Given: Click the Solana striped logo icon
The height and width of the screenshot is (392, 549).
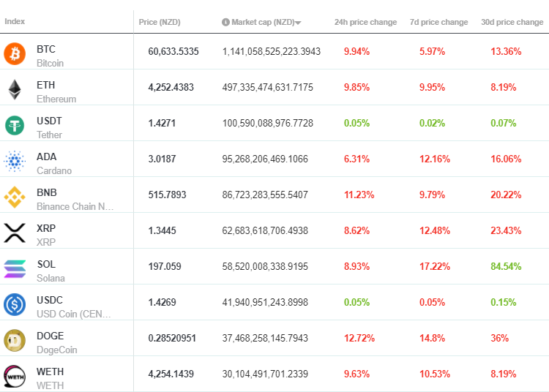Looking at the screenshot, I should point(15,269).
